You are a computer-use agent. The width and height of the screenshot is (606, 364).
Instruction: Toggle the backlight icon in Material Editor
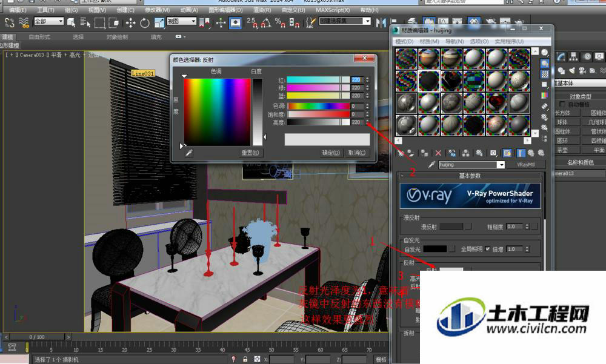[x=545, y=63]
